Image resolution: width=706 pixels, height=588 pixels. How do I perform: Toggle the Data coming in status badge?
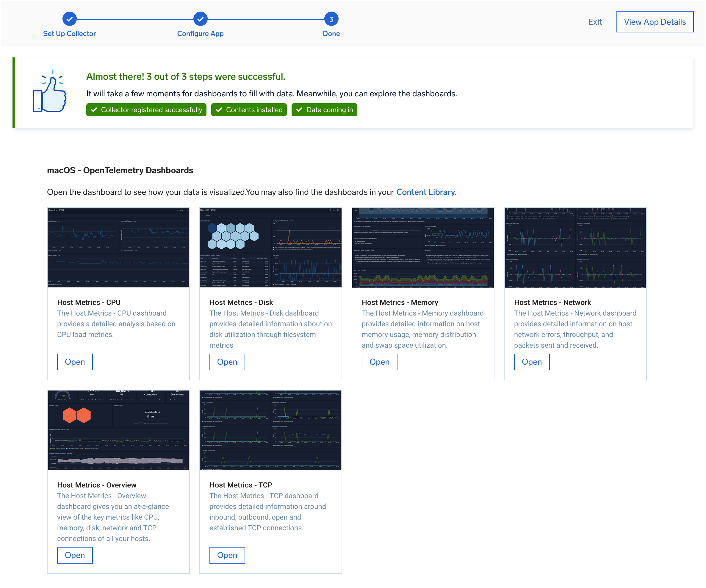[324, 110]
